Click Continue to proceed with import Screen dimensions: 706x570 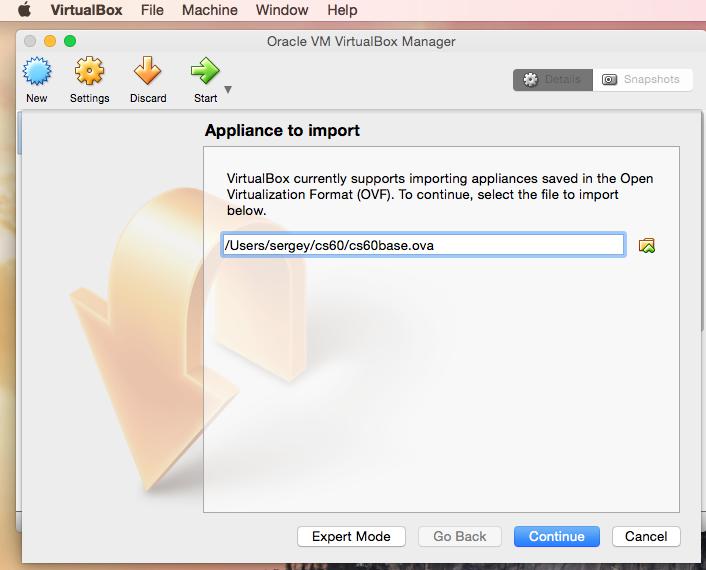click(x=557, y=536)
